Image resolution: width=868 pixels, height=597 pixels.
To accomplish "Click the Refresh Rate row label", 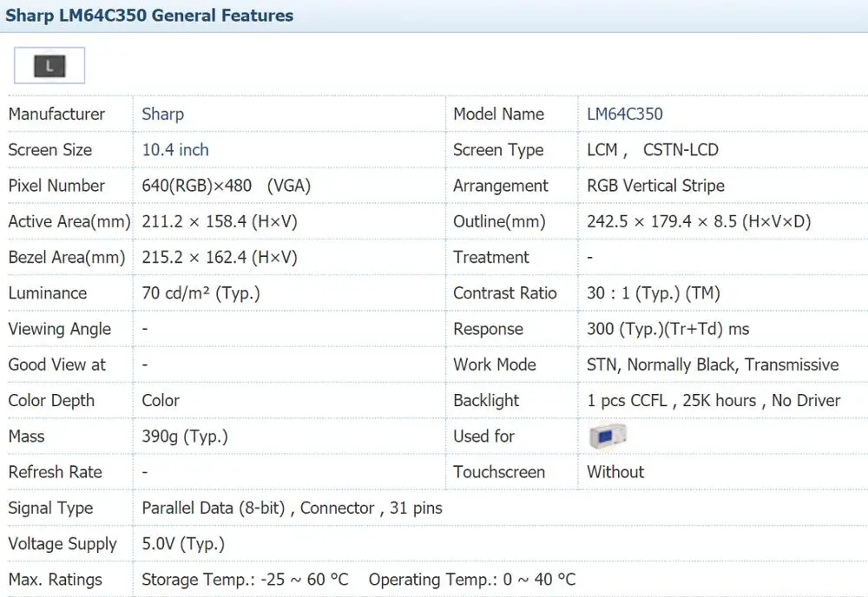I will point(56,472).
